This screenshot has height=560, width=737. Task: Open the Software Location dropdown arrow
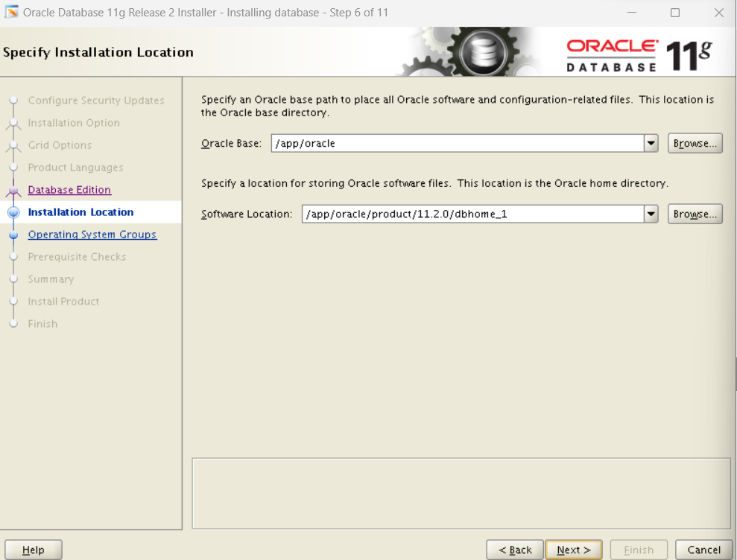tap(651, 214)
